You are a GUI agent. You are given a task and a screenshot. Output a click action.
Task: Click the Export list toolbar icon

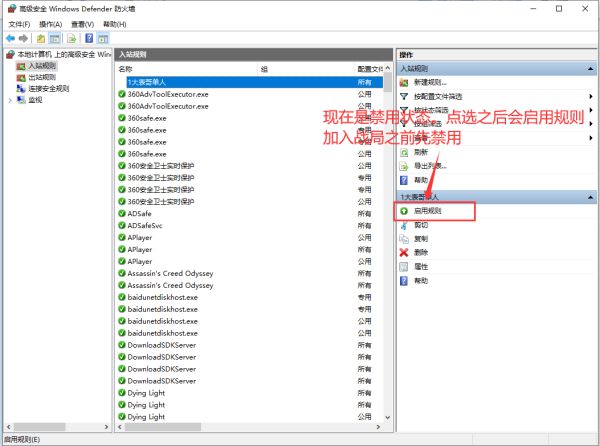[x=71, y=38]
